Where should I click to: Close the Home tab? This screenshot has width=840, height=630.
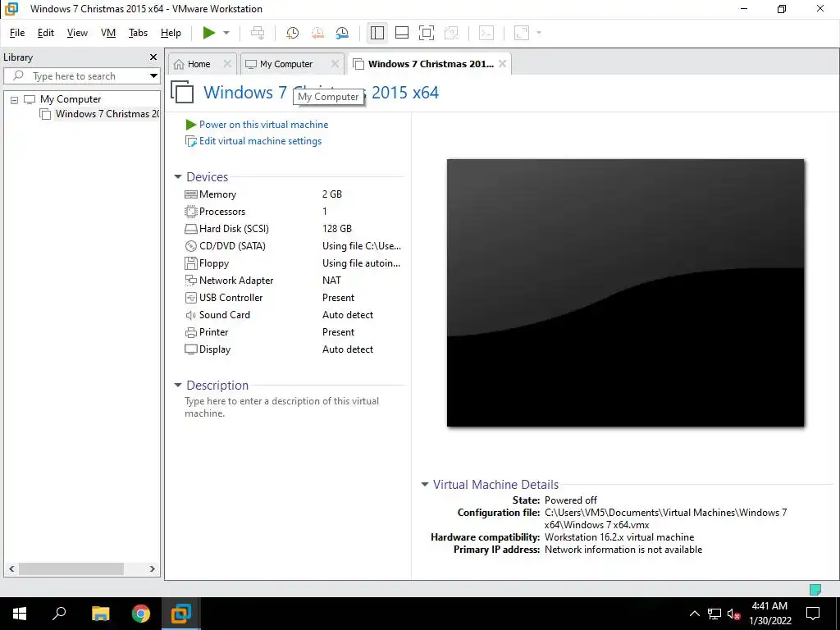tap(227, 64)
